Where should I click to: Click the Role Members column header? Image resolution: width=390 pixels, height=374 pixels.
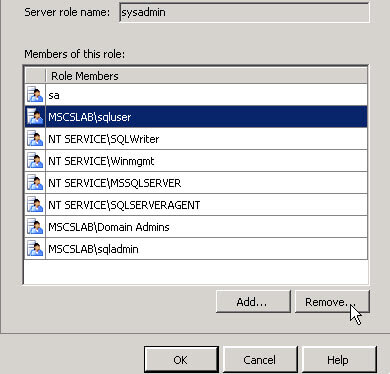click(206, 76)
